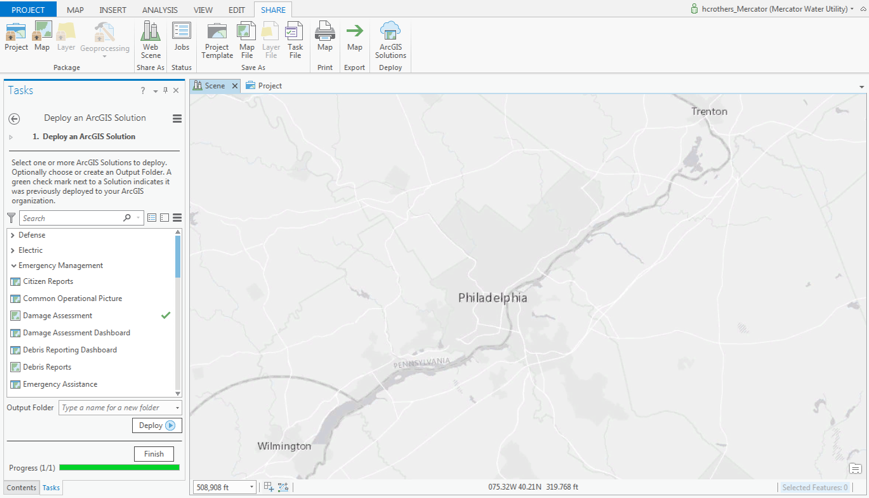Click the map snapping grid icon in status bar
The image size is (869, 498).
tap(269, 487)
